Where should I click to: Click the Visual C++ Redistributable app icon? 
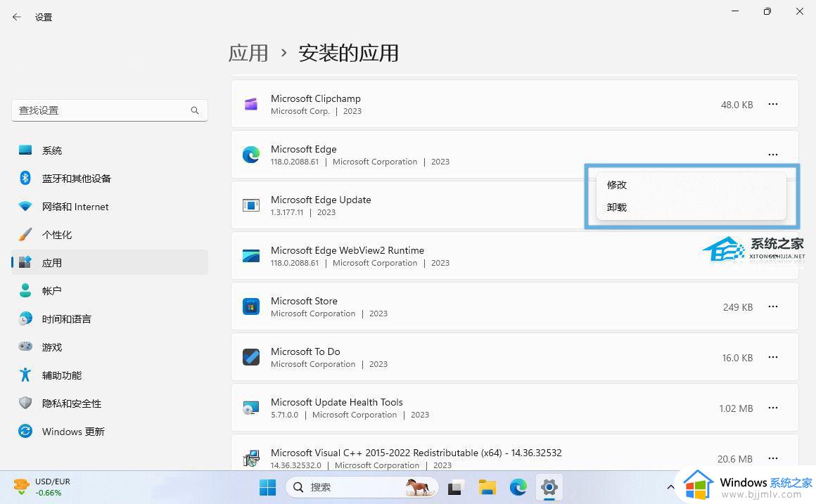pyautogui.click(x=251, y=458)
